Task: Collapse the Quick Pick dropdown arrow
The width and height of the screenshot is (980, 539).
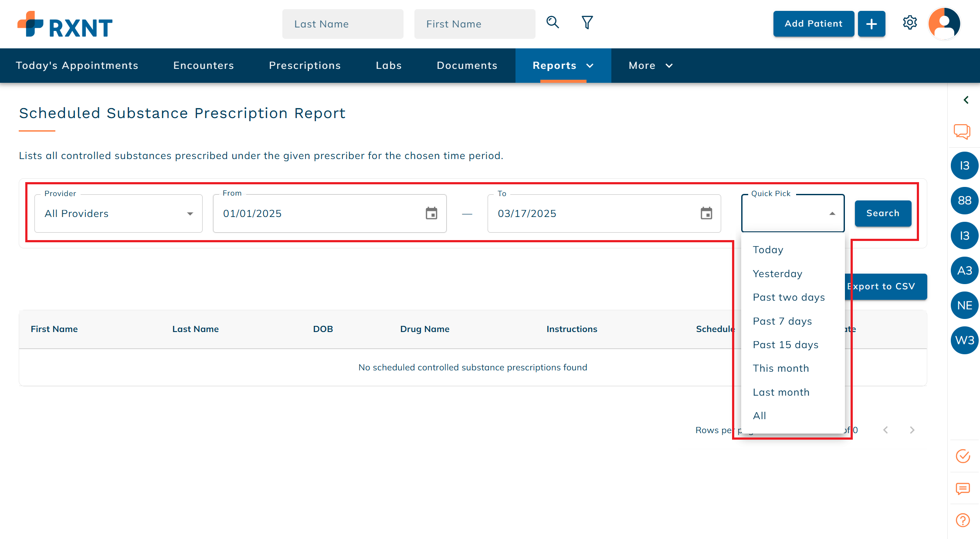Action: click(x=832, y=214)
